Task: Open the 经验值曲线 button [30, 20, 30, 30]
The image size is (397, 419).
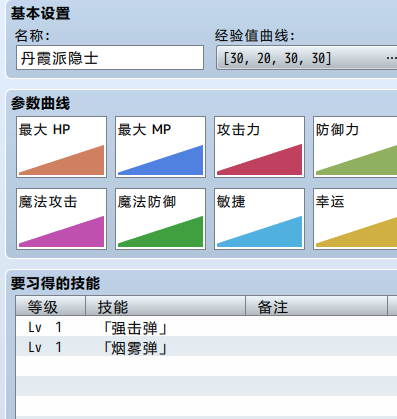Action: pyautogui.click(x=307, y=58)
